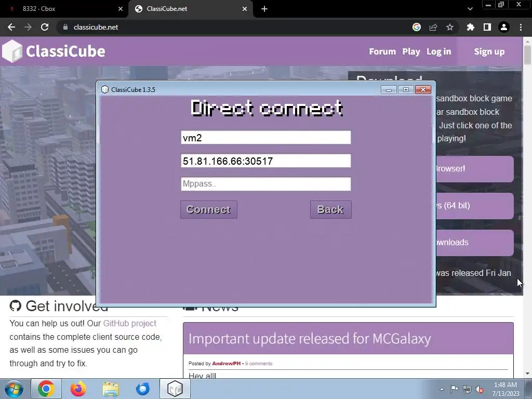Viewport: 532px width, 399px height.
Task: Open the 9 comments link
Action: (259, 363)
